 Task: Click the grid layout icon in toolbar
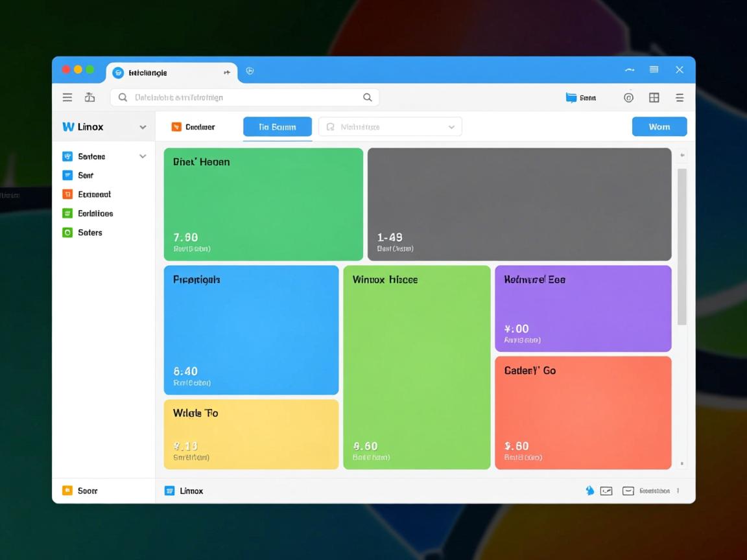point(654,98)
